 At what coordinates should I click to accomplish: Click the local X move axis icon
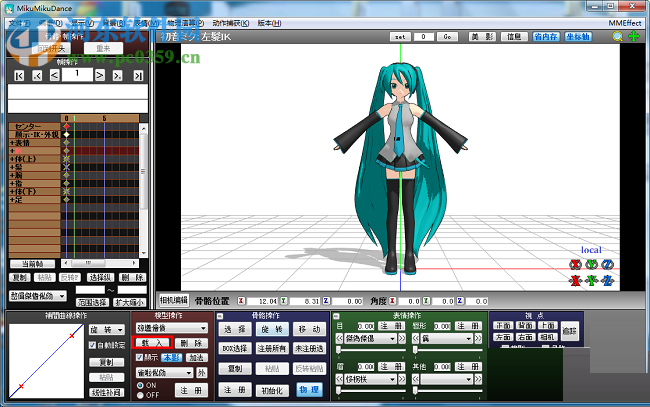point(575,281)
